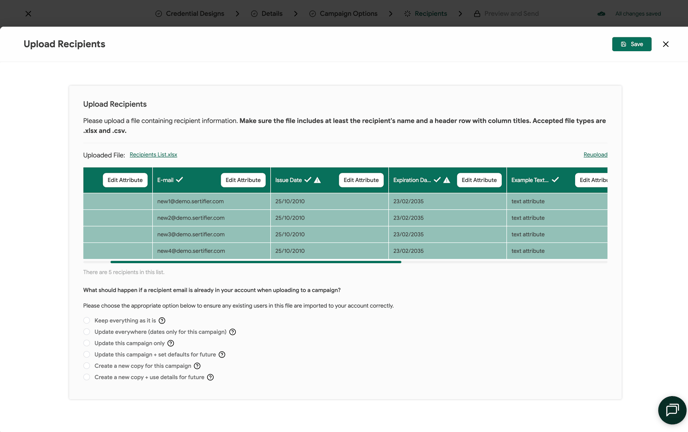Select Update this campaign + set defaults for future
This screenshot has width=688, height=432.
tap(87, 355)
